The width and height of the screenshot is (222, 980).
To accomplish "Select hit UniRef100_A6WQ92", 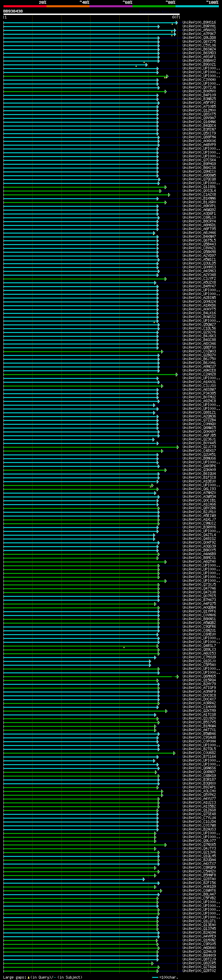I will [x=199, y=210].
